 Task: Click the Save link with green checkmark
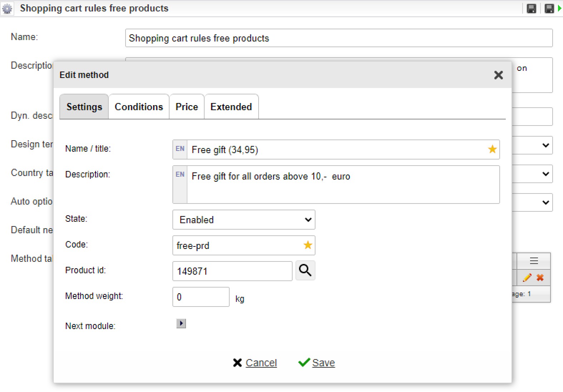(x=323, y=363)
